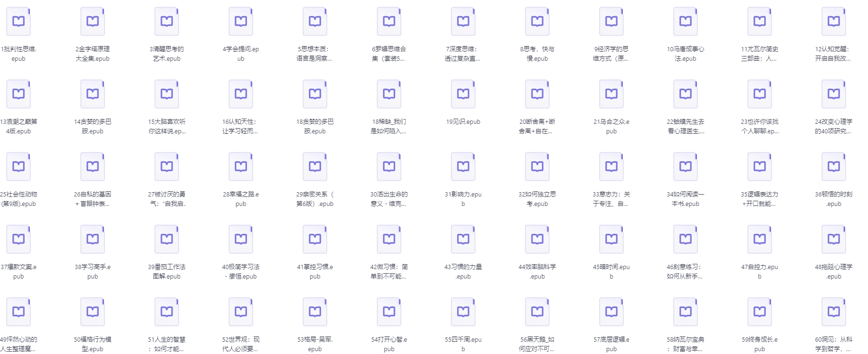Choose the 45暗时间.epub file icon
The width and height of the screenshot is (868, 354).
click(x=611, y=239)
